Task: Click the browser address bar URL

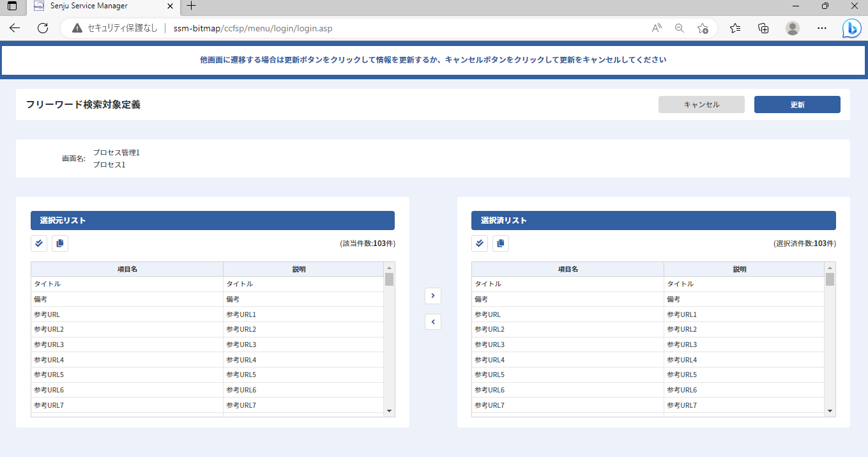Action: click(x=253, y=28)
